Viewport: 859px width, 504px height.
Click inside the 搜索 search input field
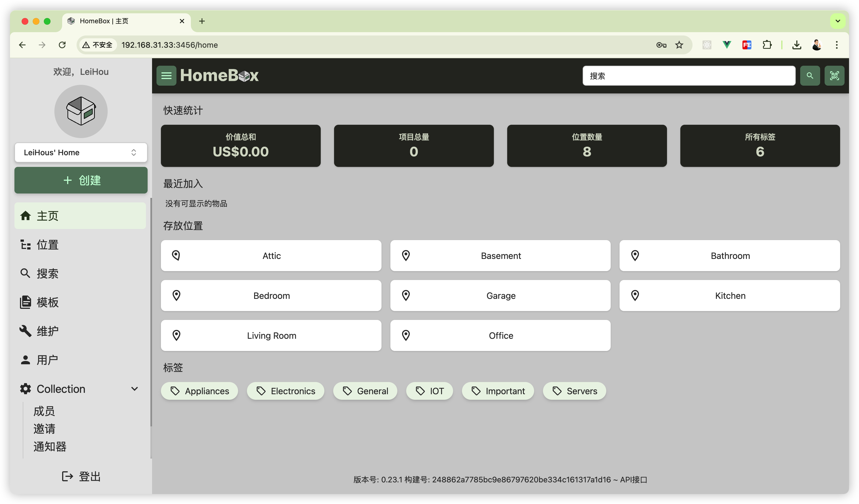pos(689,76)
